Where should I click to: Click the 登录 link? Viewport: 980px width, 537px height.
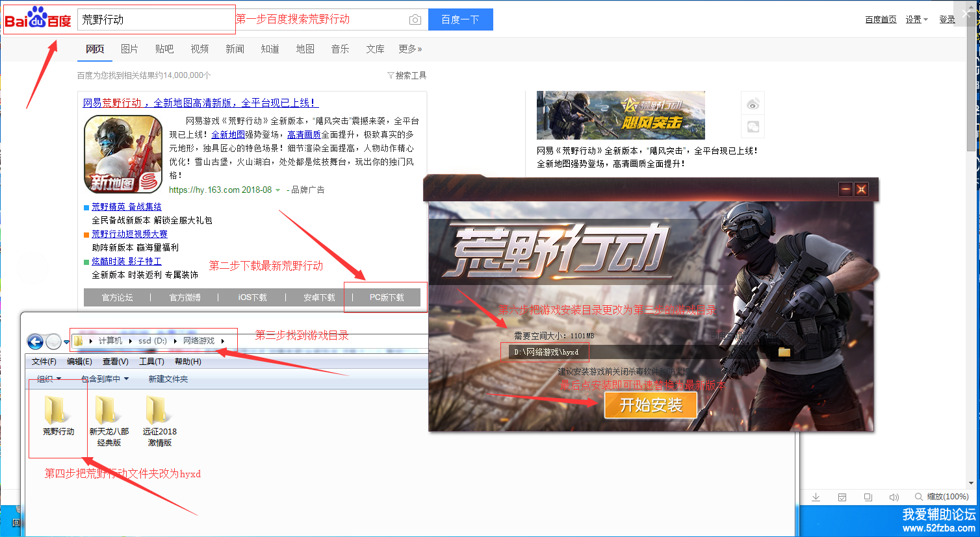[x=947, y=19]
